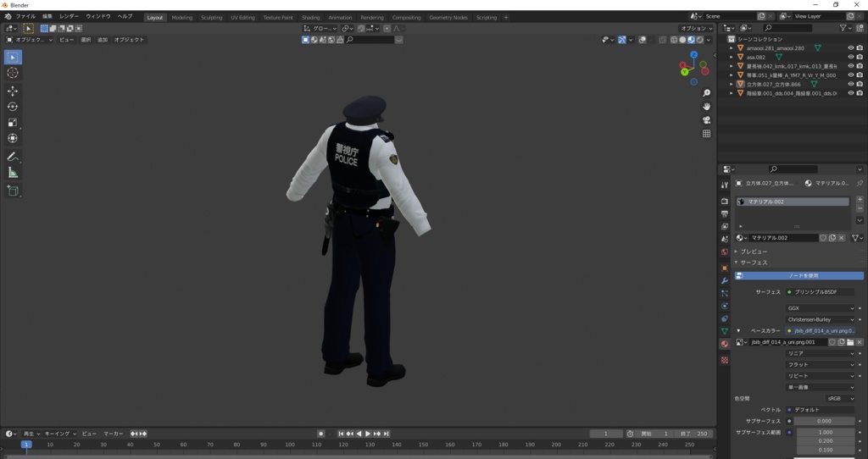This screenshot has width=868, height=459.
Task: Open the sRGB color space dropdown
Action: pos(840,399)
